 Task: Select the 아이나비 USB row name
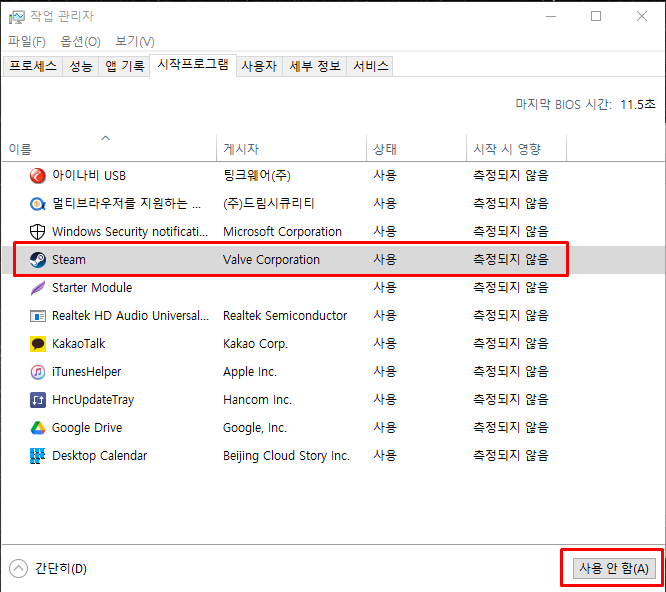point(89,176)
